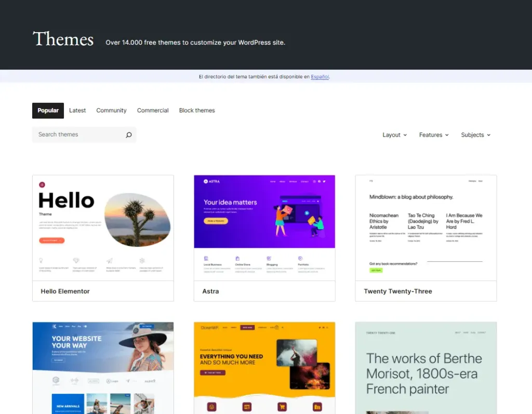Open the Layout filter dropdown
This screenshot has height=414, width=532.
(394, 135)
